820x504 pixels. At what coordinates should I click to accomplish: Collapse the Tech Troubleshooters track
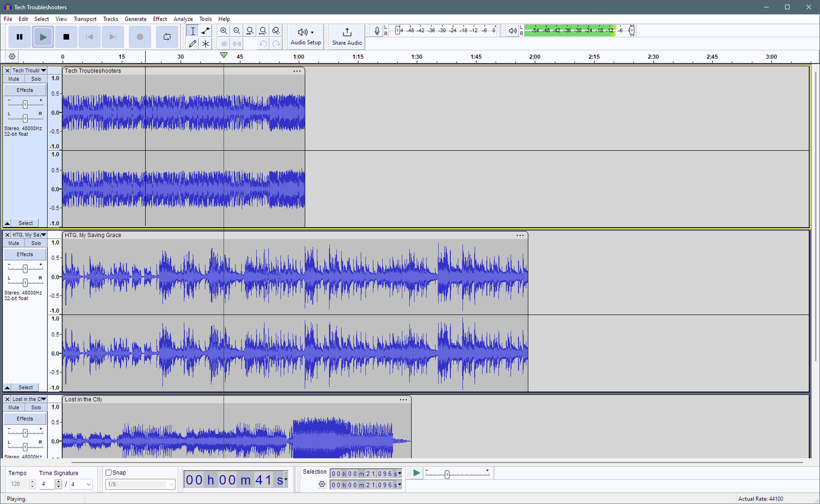[7, 223]
